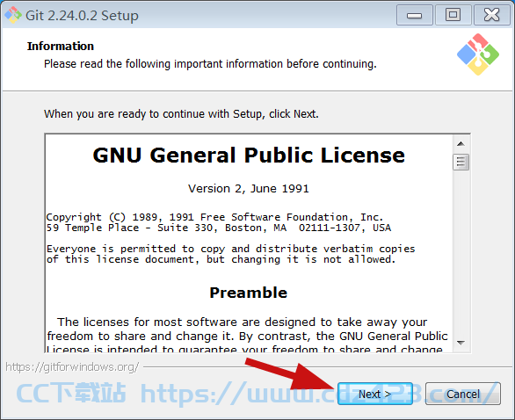Screen dimensions: 515x420
Task: Close the Git 2.24.0.2 Setup window
Action: (x=491, y=15)
